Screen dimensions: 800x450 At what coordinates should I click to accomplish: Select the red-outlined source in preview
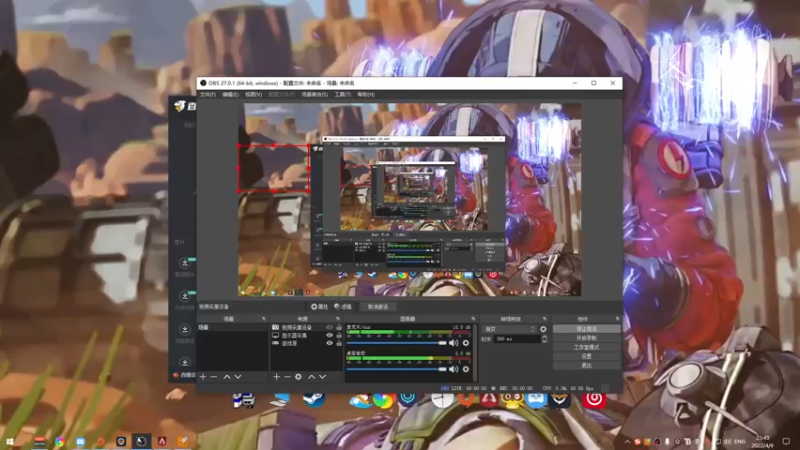(274, 168)
